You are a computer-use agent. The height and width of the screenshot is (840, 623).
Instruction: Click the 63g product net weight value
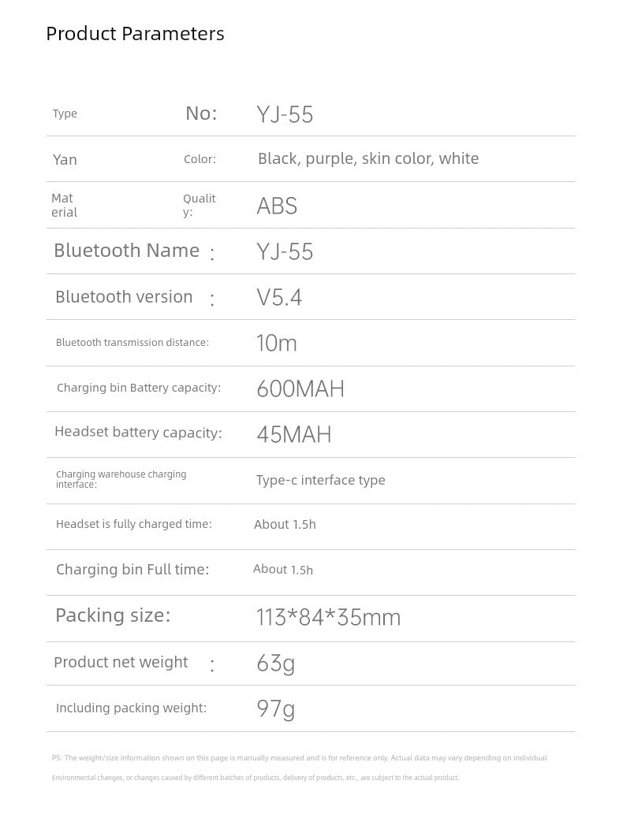[x=275, y=663]
